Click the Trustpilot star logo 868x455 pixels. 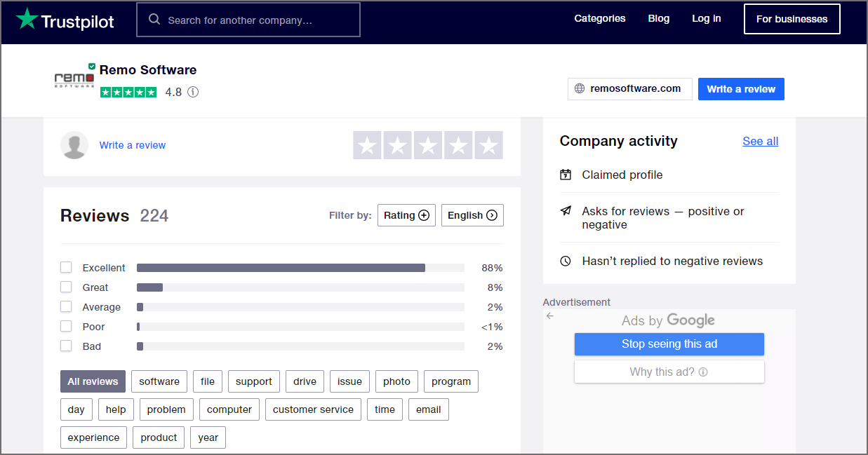pyautogui.click(x=27, y=19)
